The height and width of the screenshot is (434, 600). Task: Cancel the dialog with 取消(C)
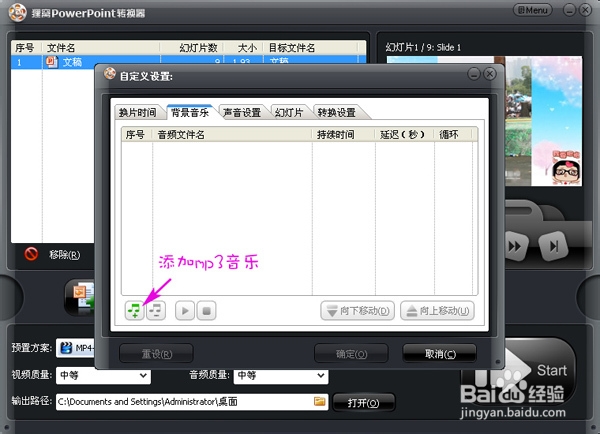pos(440,354)
